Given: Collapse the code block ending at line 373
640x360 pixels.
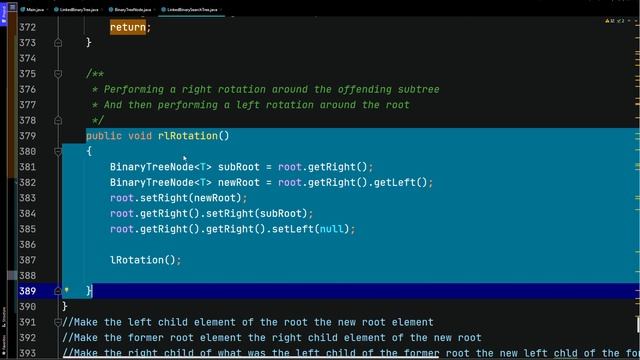Looking at the screenshot, I should [x=58, y=42].
